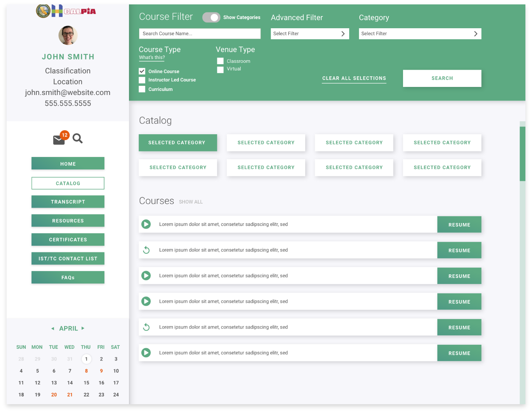
Task: Select date 12 in the calendar
Action: click(x=37, y=383)
